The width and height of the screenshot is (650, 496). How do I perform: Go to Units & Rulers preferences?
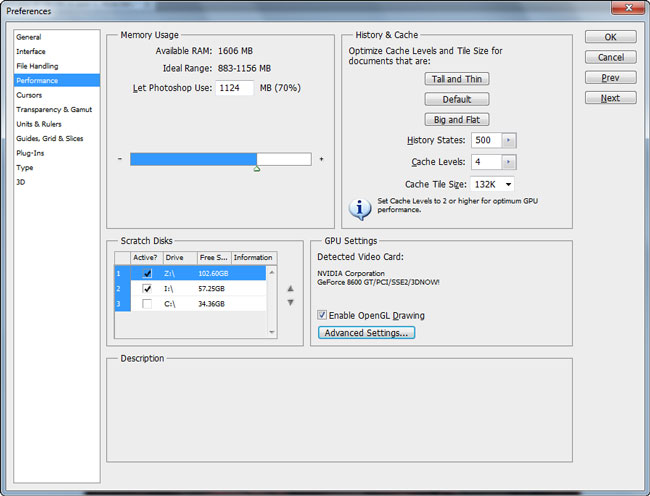(x=39, y=124)
